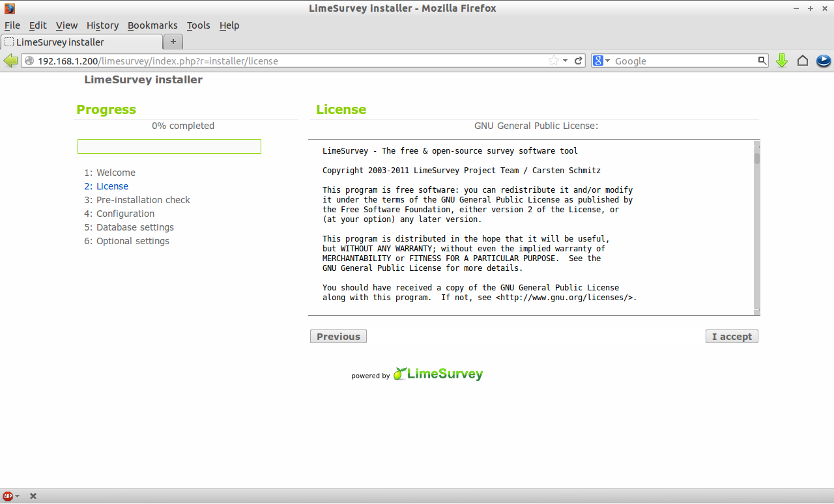
Task: Open the Help menu
Action: tap(229, 25)
